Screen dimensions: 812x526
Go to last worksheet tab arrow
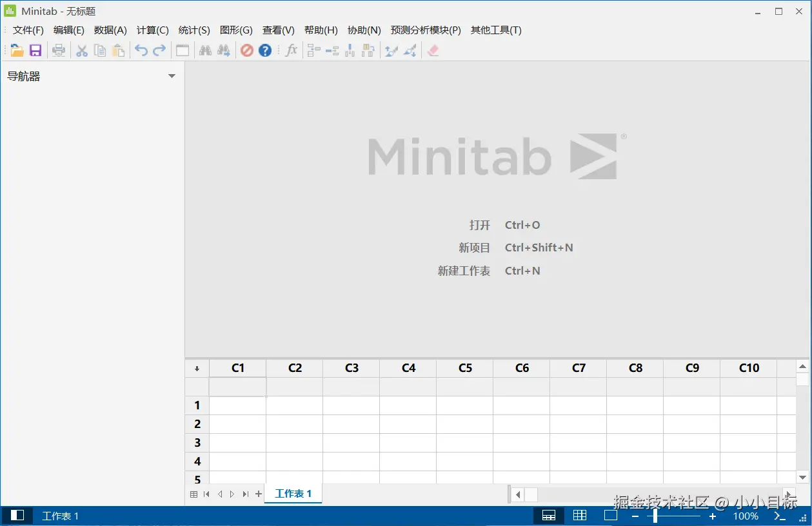coord(245,494)
